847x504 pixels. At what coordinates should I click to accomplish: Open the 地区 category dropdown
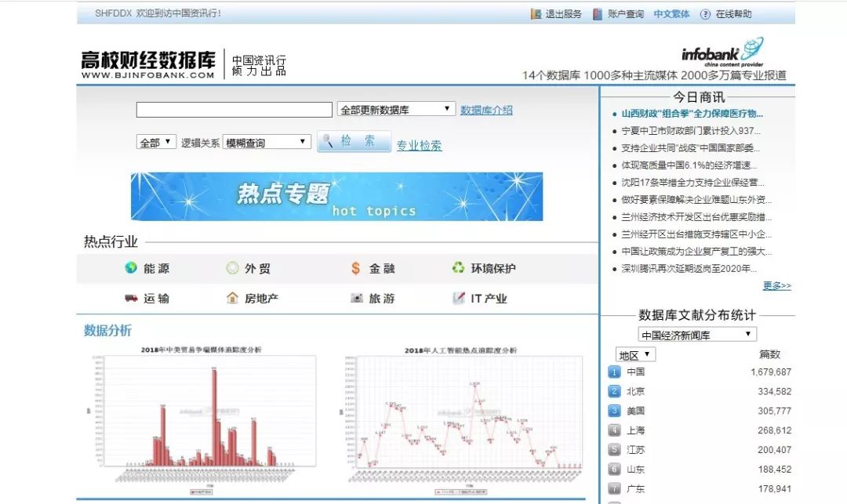(635, 354)
